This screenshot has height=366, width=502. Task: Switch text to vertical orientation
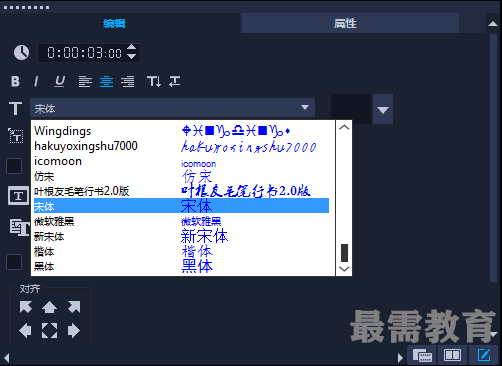click(x=154, y=81)
